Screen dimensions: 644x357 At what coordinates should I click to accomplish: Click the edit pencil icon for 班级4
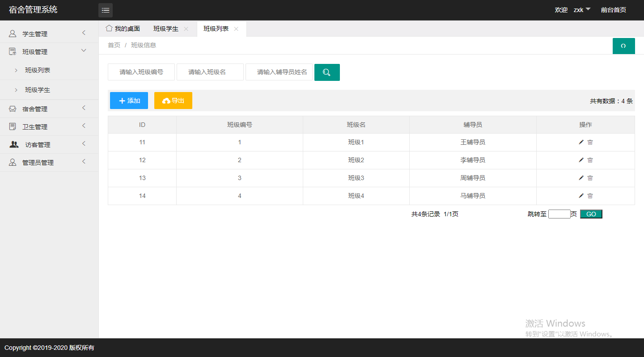tap(581, 196)
